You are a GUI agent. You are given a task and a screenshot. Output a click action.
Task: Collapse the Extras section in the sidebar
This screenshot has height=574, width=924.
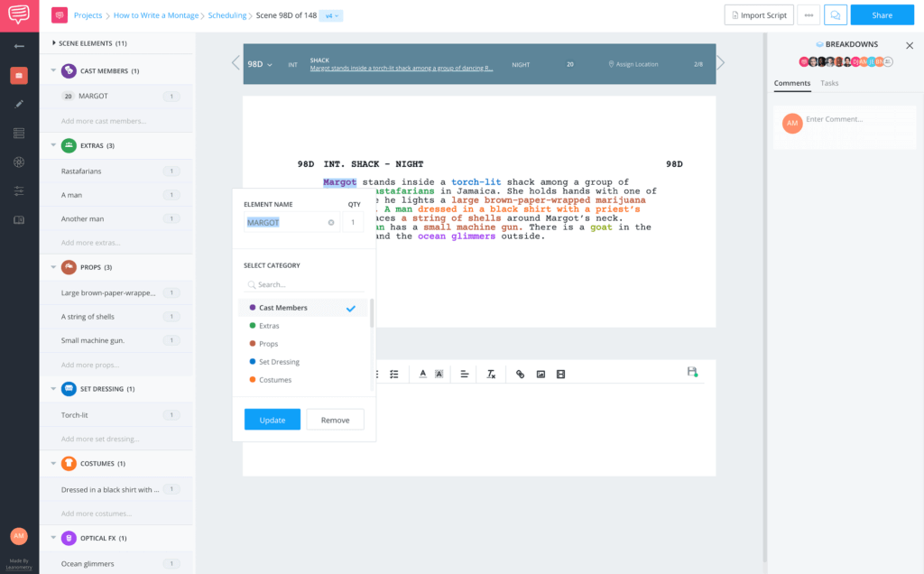(53, 145)
